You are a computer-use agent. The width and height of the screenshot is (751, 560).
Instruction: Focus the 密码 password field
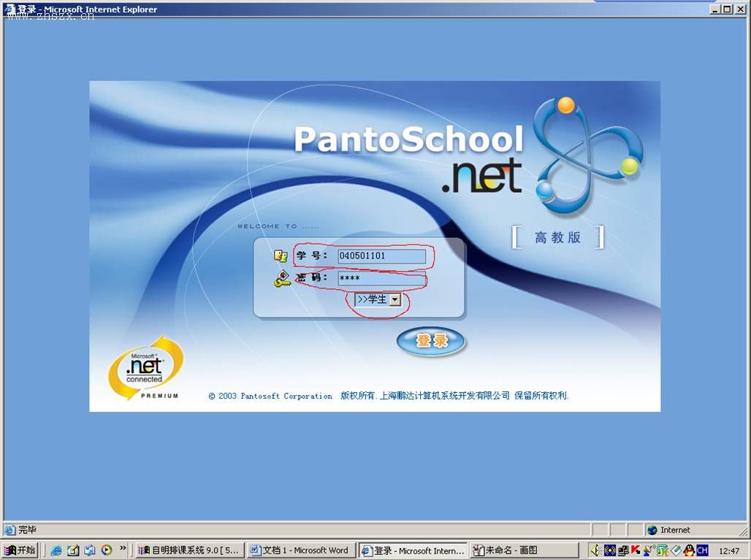point(381,279)
